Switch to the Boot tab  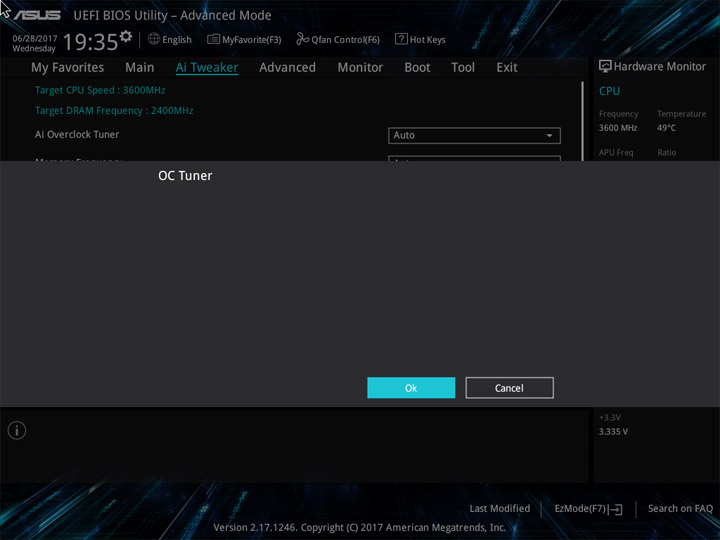(x=417, y=68)
